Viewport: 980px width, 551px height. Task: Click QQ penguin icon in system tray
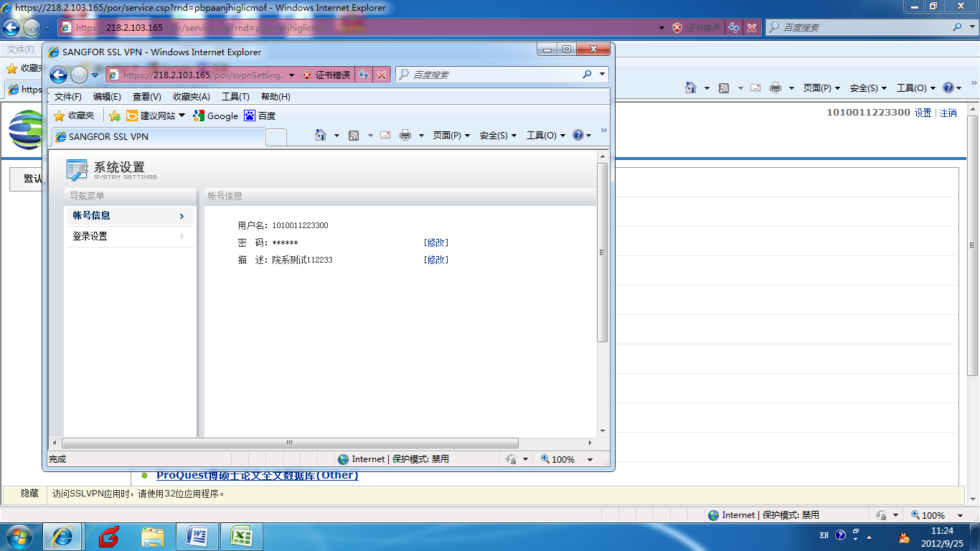point(904,537)
